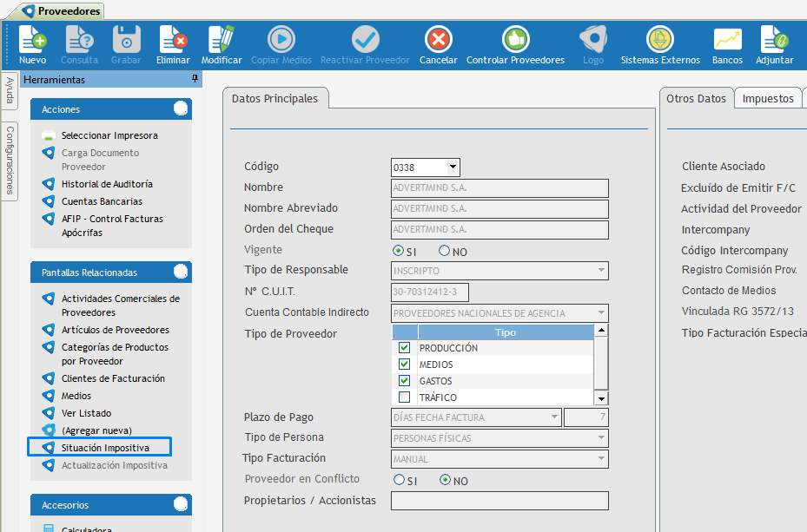The image size is (807, 532).
Task: Open the Código dropdown list
Action: tap(452, 167)
